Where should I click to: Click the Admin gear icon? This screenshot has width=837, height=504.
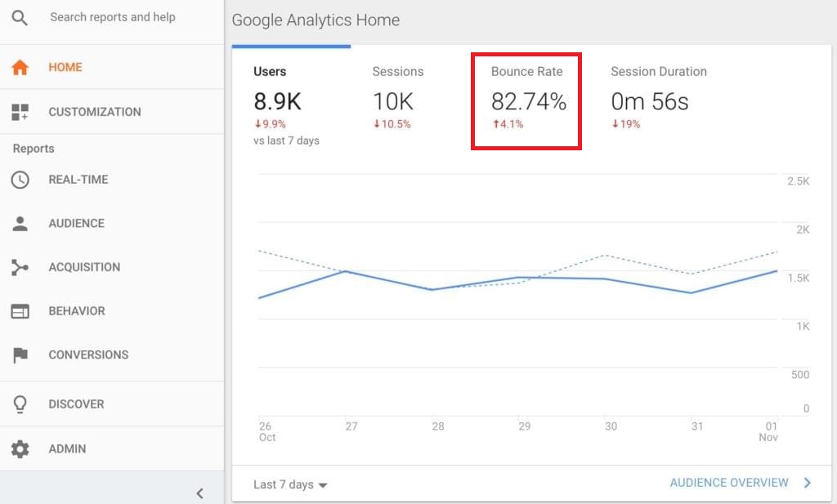coord(20,449)
